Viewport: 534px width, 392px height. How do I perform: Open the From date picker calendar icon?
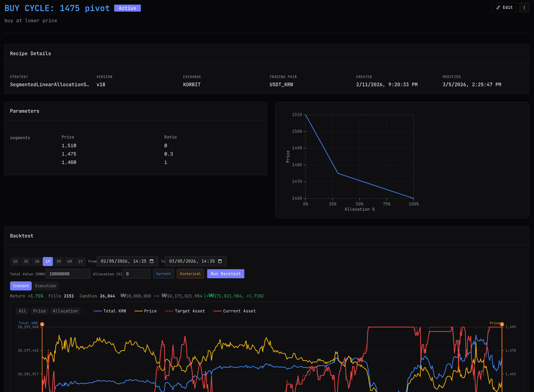pos(152,261)
